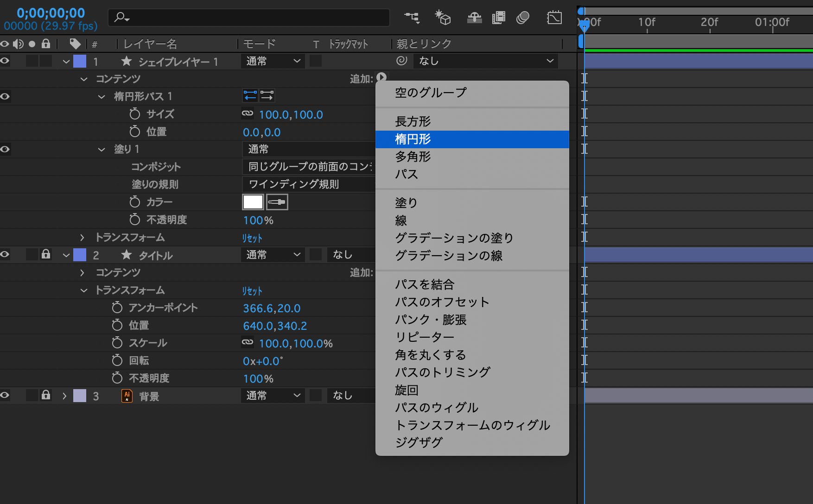Click リセット for layer 1 トランスフォーム
Viewport: 813px width, 504px height.
tap(252, 238)
